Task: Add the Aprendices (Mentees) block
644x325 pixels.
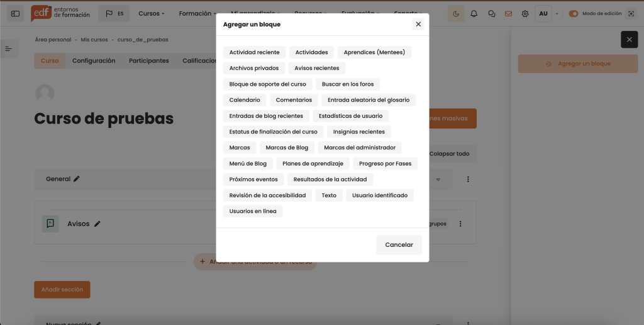Action: (374, 52)
